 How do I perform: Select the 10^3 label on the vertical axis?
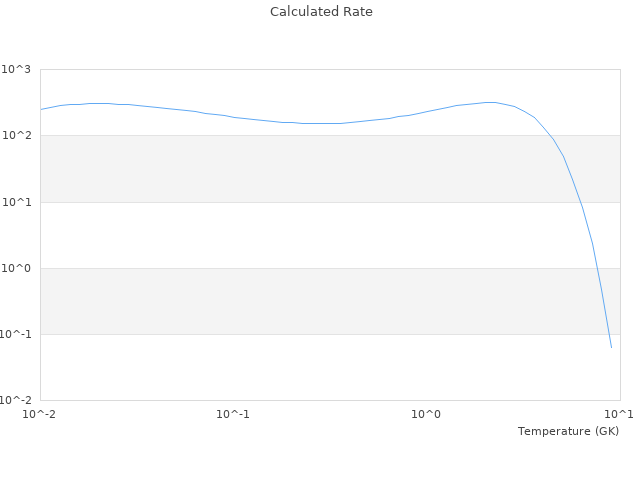coord(16,69)
